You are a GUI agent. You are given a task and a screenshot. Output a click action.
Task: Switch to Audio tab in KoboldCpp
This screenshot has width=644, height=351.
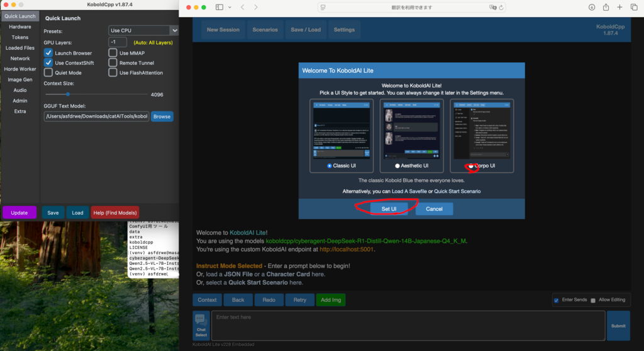click(x=19, y=90)
